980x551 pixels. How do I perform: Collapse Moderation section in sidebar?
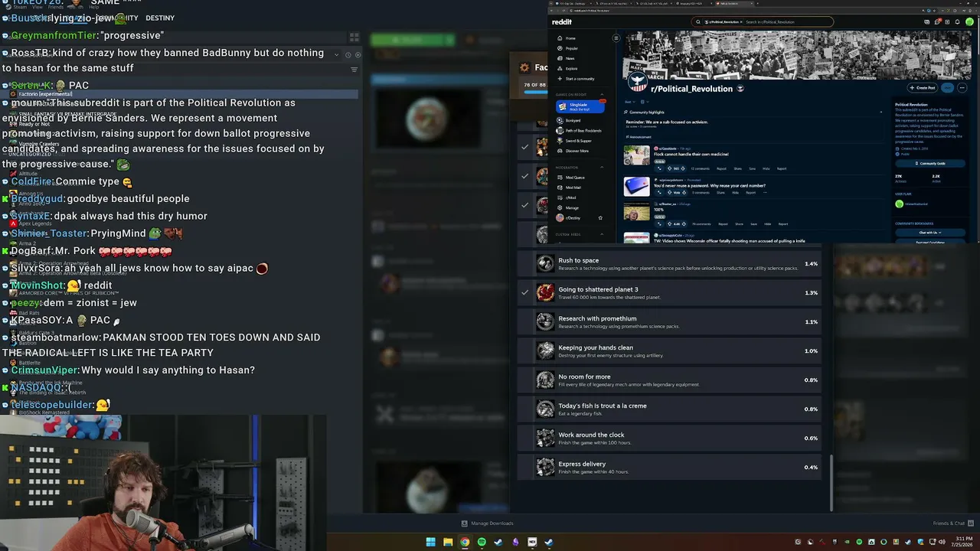tap(602, 167)
